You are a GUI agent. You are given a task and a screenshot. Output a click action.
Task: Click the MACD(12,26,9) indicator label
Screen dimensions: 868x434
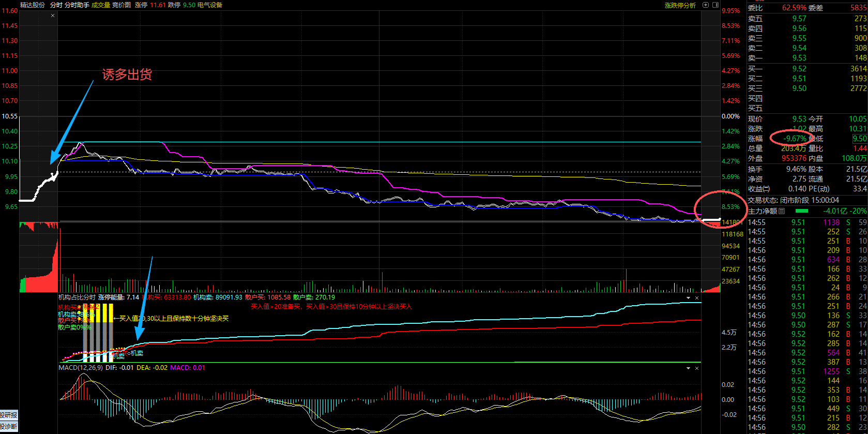[81, 368]
